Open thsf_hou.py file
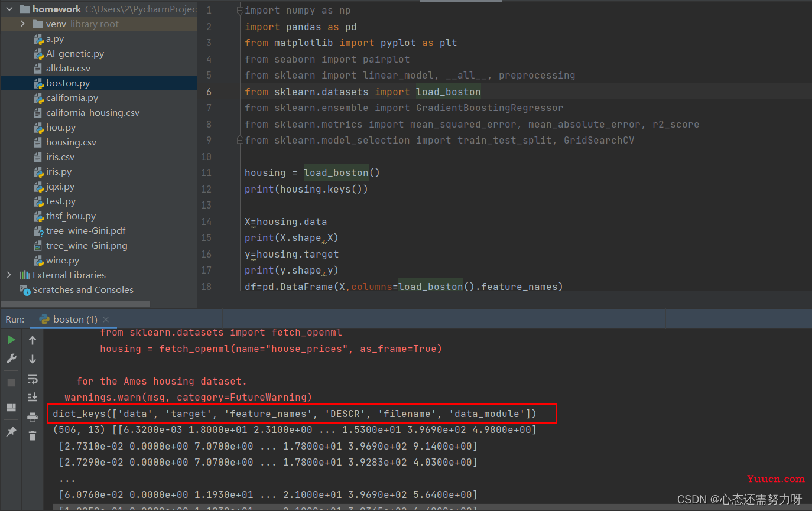The width and height of the screenshot is (812, 511). [71, 216]
